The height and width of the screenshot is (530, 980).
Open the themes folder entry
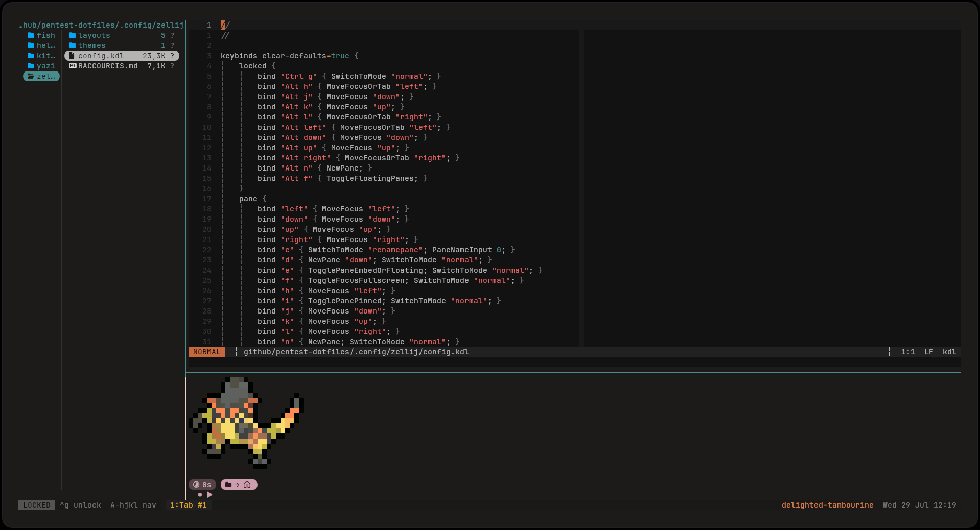point(122,45)
